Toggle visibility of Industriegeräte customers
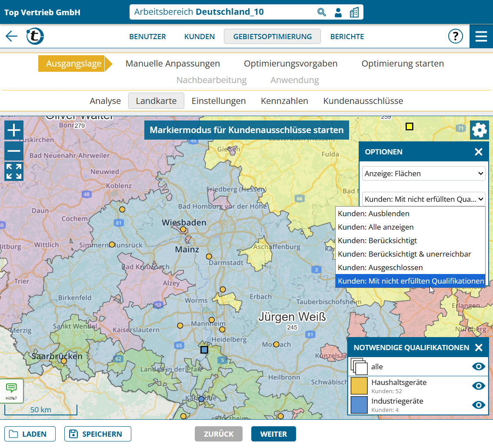 click(x=478, y=405)
